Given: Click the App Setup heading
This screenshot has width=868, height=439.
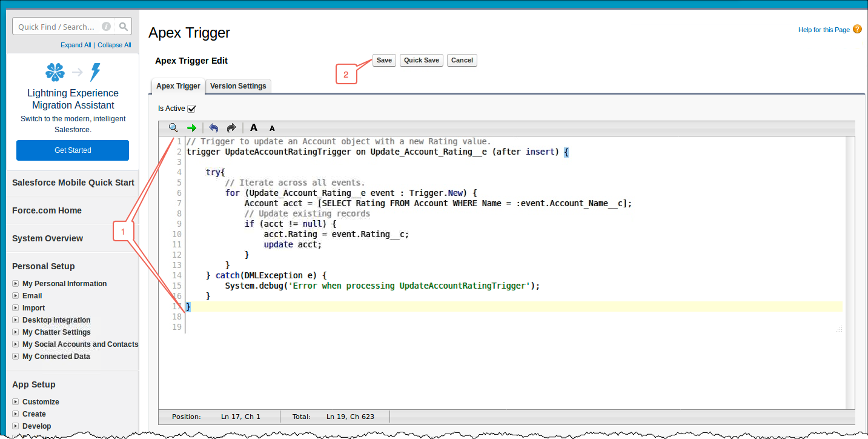Looking at the screenshot, I should 34,384.
